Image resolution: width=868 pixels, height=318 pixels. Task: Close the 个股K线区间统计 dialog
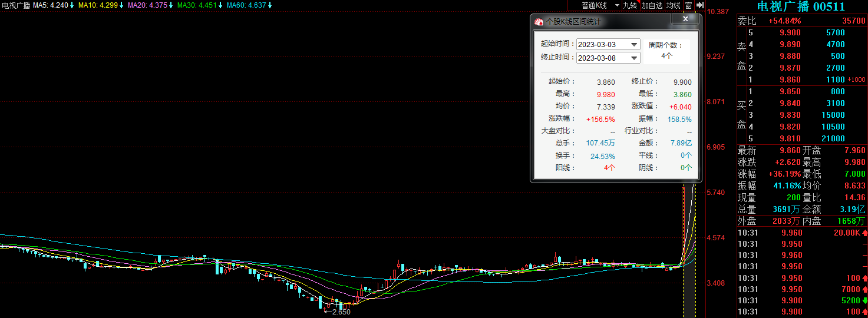point(685,19)
